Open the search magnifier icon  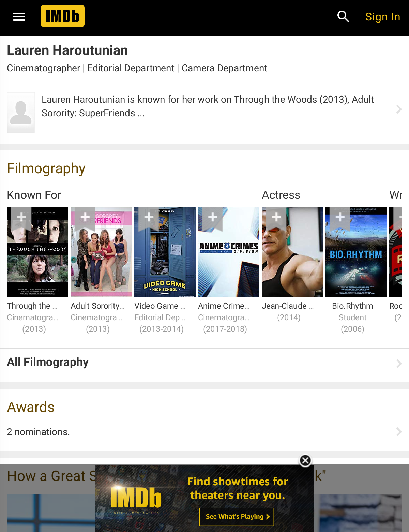point(343,16)
